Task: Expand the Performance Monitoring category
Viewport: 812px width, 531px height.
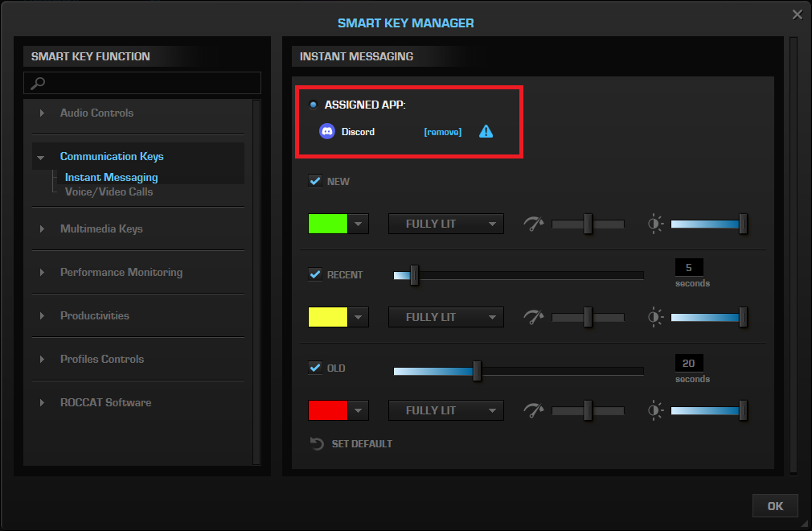Action: pos(42,273)
